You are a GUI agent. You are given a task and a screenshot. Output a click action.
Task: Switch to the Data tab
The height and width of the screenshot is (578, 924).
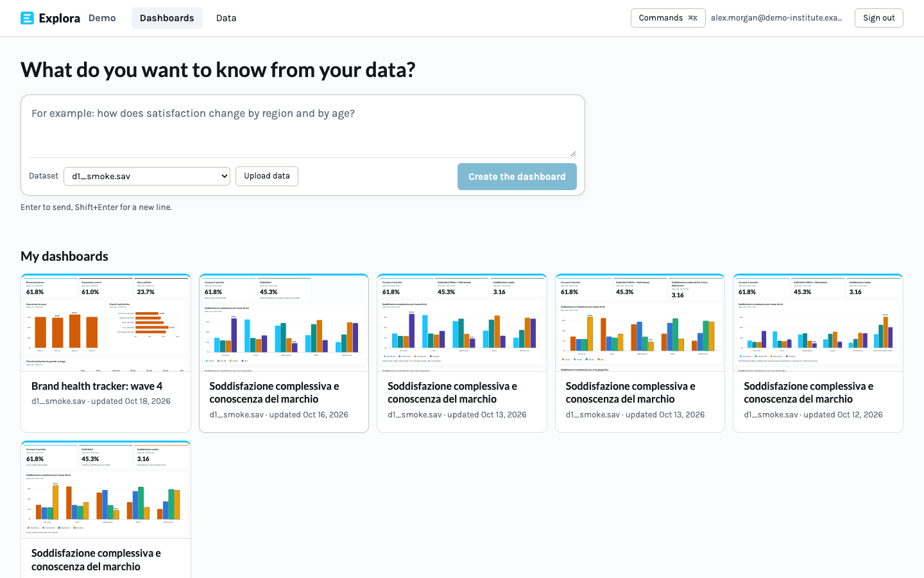tap(226, 18)
